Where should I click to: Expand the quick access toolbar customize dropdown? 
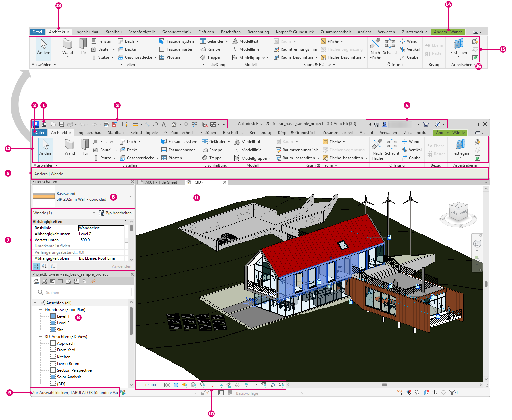pos(224,124)
